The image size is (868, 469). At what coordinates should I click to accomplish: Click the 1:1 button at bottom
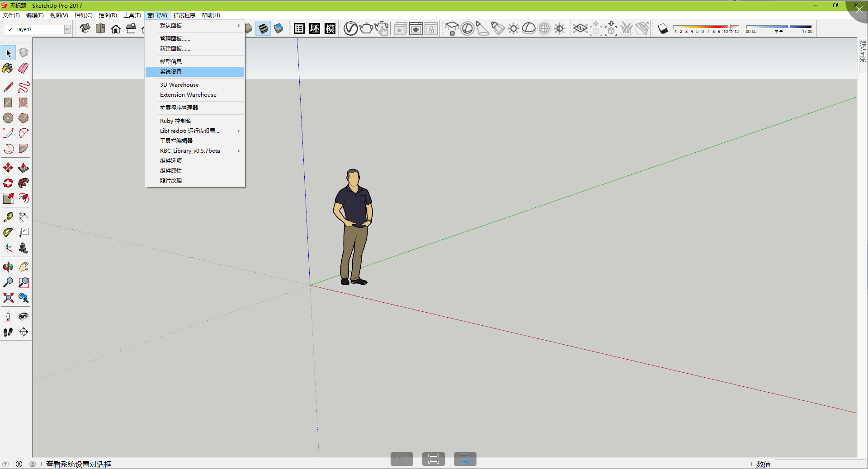(401, 459)
